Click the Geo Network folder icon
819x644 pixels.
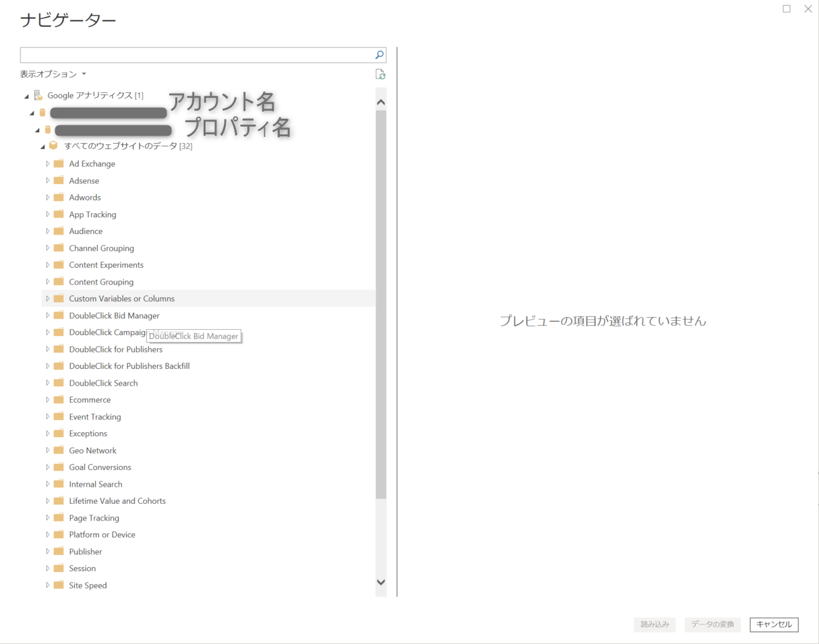click(59, 450)
